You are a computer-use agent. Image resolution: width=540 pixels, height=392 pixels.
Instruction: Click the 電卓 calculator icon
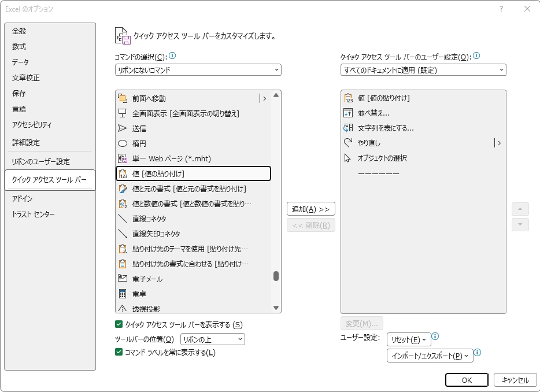pos(122,294)
